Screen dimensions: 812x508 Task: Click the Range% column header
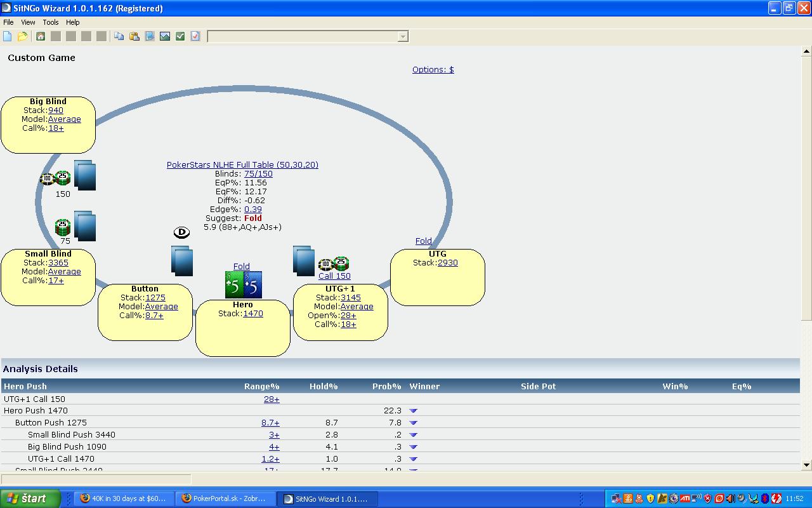pos(262,386)
